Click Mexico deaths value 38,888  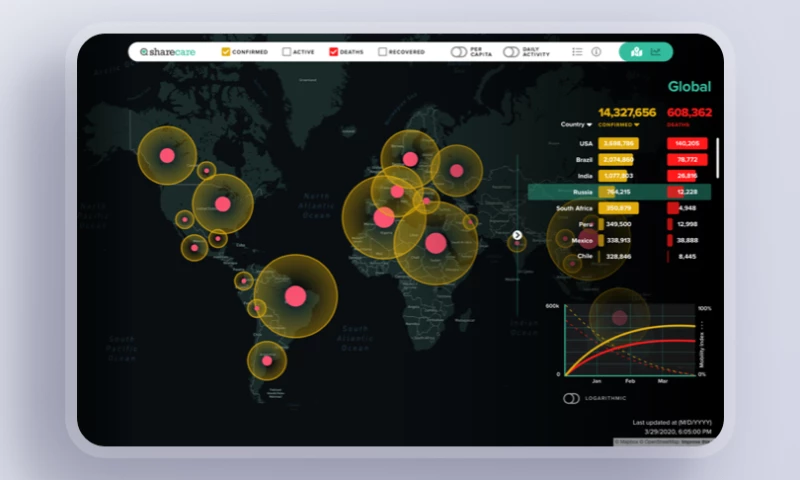(x=687, y=240)
